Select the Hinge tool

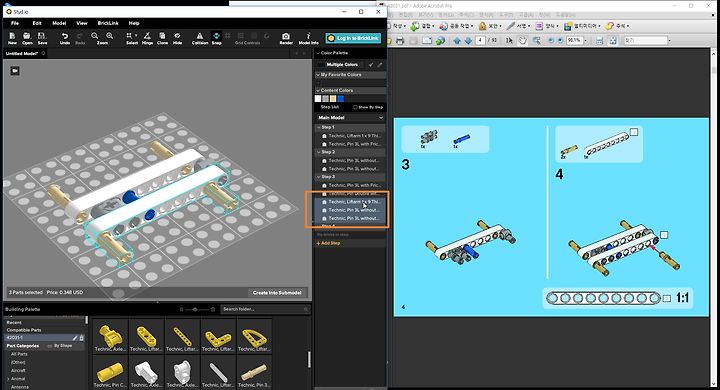[x=147, y=38]
